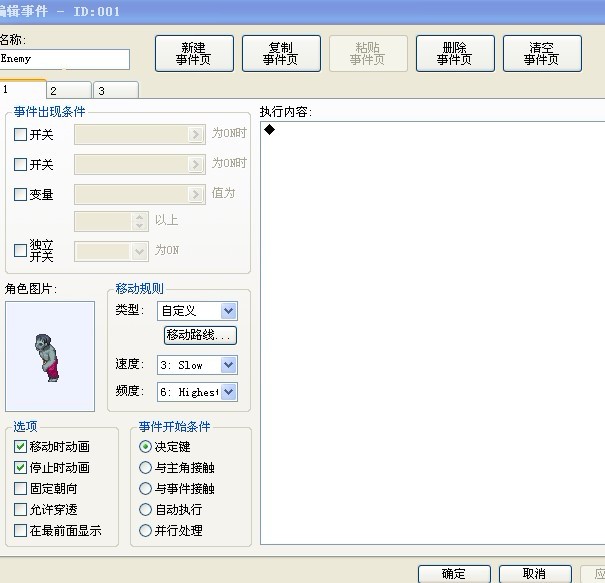Uncheck 停止时动画 option

[20, 468]
